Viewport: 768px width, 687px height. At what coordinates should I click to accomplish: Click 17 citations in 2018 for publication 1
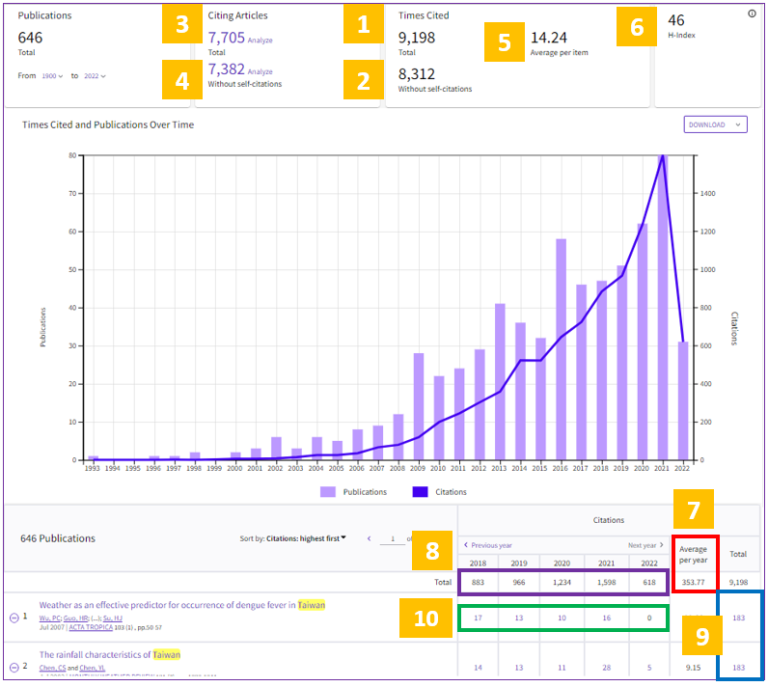[478, 618]
